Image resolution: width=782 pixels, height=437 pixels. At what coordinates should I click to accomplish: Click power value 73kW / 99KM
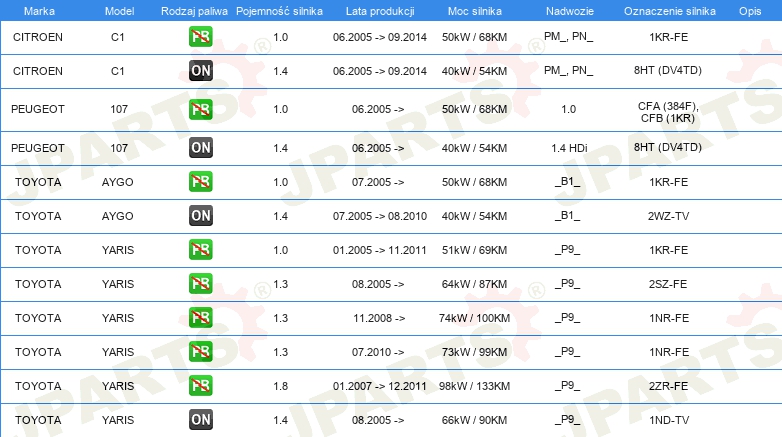click(474, 352)
